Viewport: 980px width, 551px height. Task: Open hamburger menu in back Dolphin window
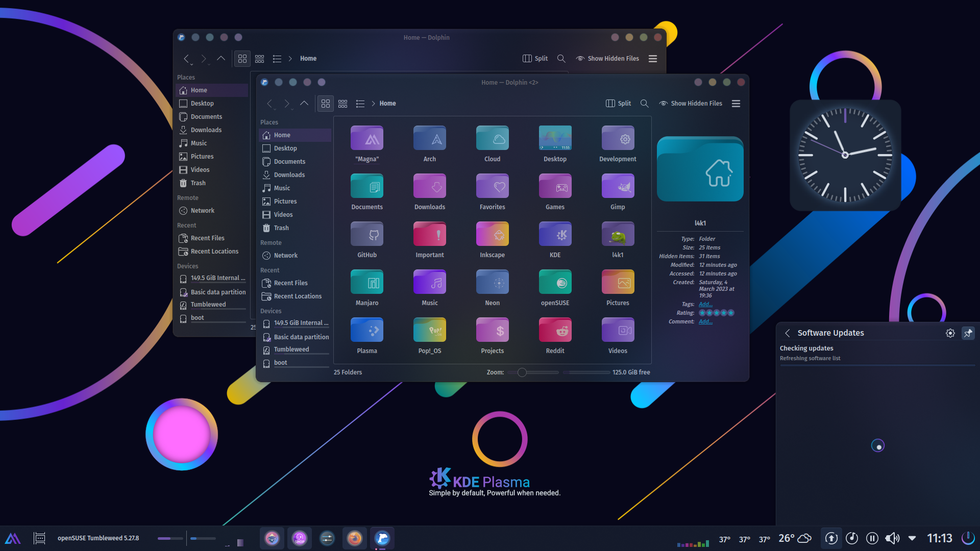[653, 59]
